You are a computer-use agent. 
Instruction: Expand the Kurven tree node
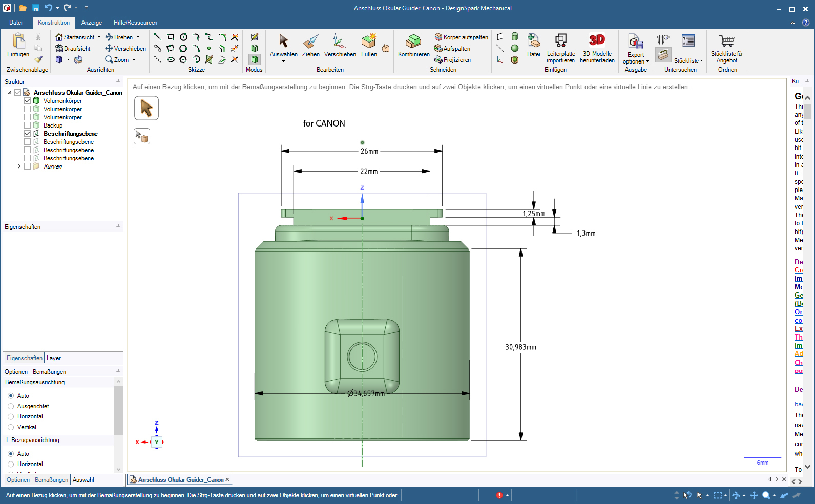tap(19, 166)
